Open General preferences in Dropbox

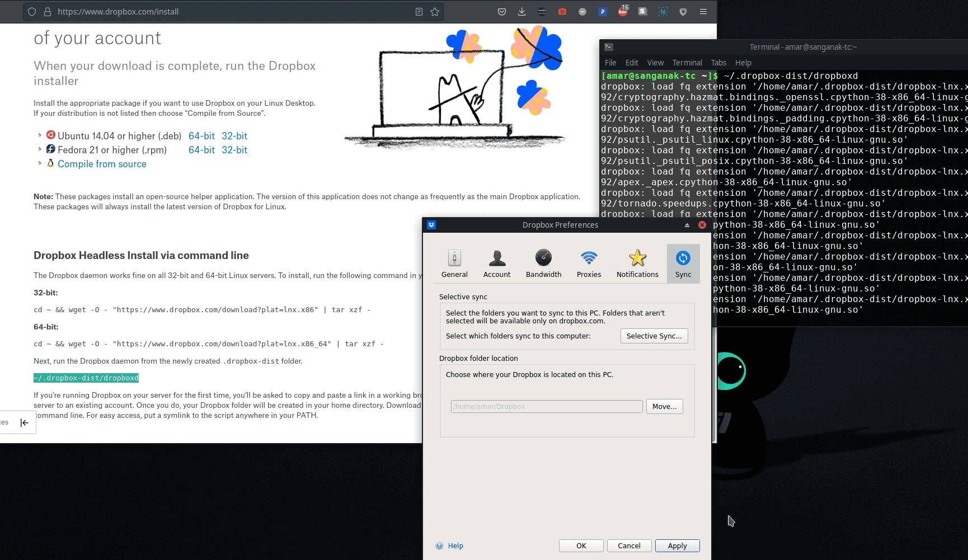point(454,263)
